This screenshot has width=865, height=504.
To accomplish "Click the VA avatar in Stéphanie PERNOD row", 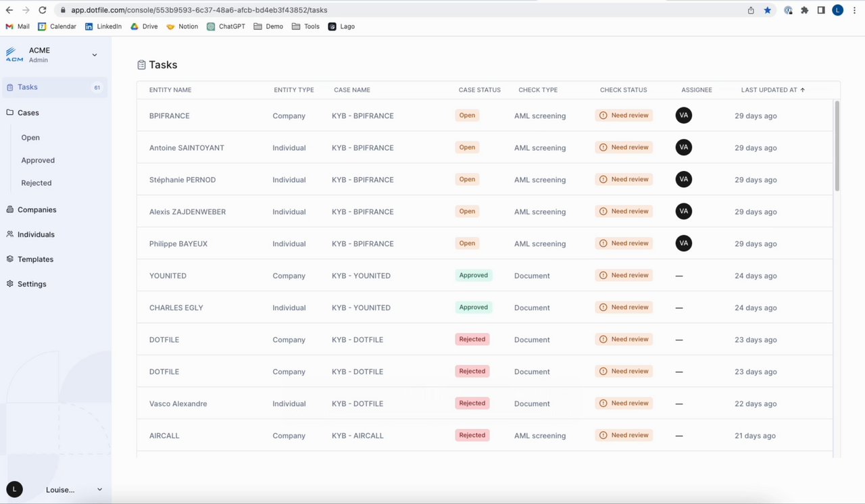I will 684,179.
